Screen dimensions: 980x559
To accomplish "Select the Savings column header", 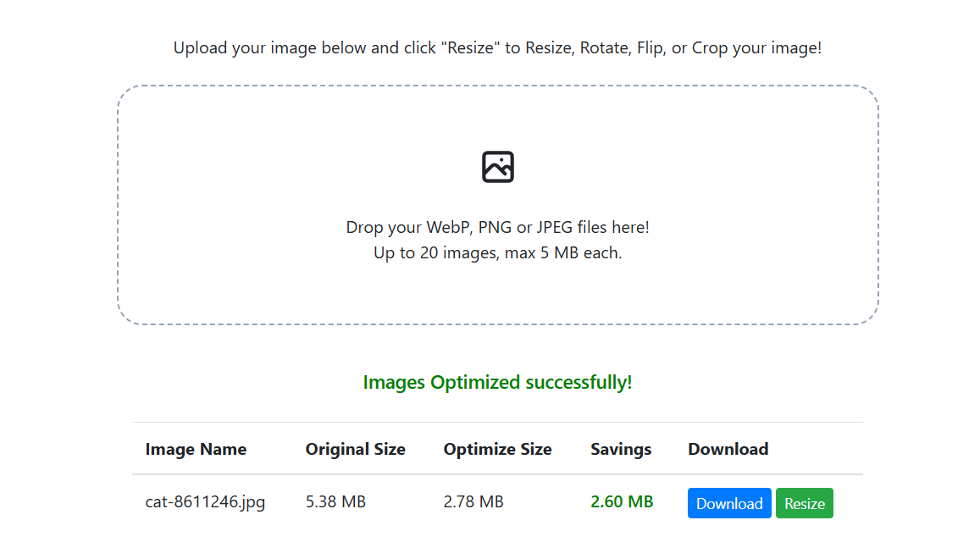I will [621, 449].
